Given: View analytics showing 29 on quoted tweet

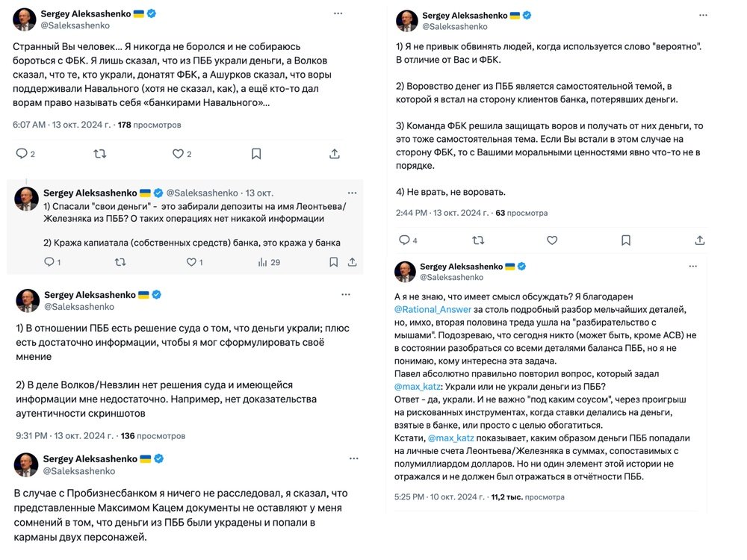Looking at the screenshot, I should click(x=269, y=262).
